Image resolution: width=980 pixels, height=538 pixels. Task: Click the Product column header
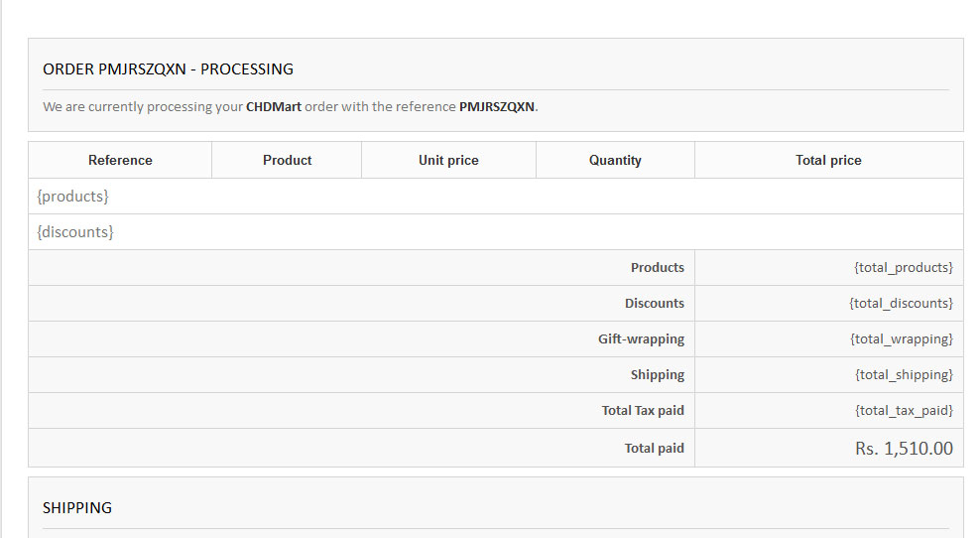[x=287, y=160]
